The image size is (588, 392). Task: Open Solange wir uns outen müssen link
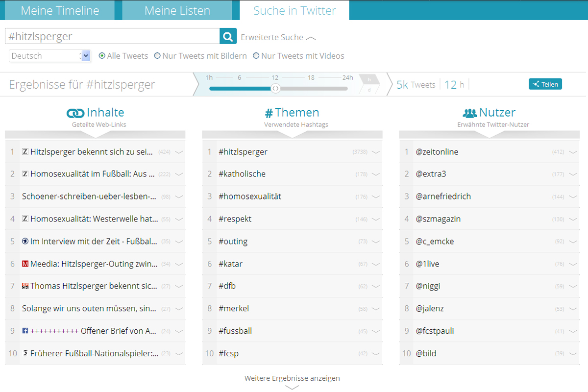pos(89,309)
